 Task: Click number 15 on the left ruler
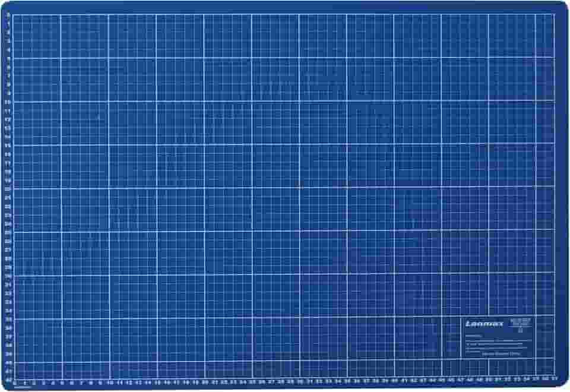pos(8,146)
